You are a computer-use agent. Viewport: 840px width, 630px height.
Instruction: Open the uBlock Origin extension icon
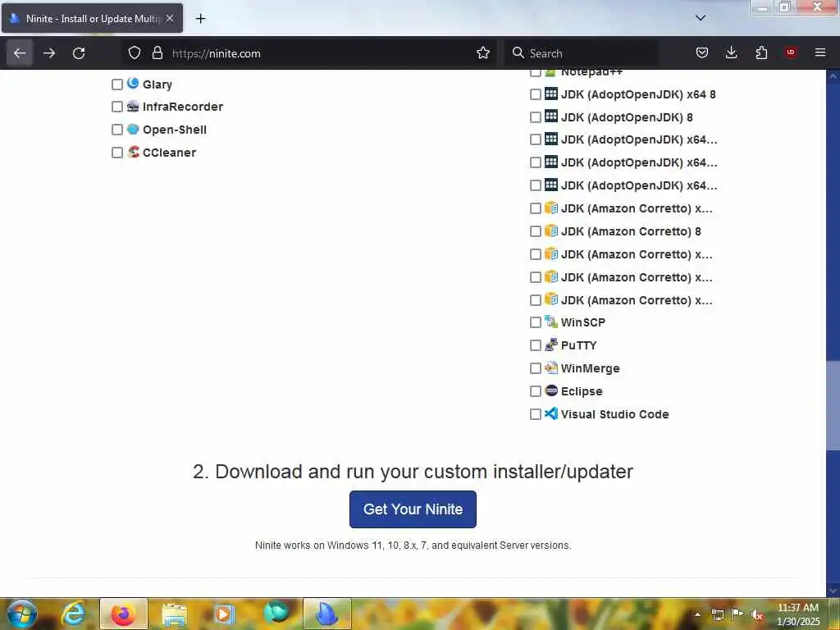pyautogui.click(x=791, y=52)
